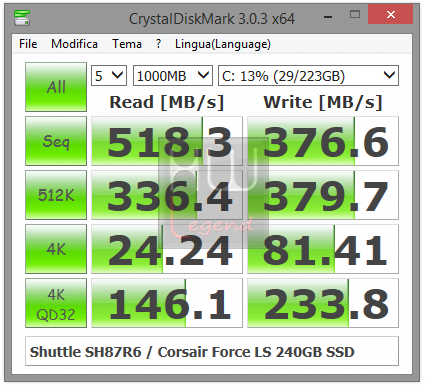Start the 4K benchmark test

[56, 249]
